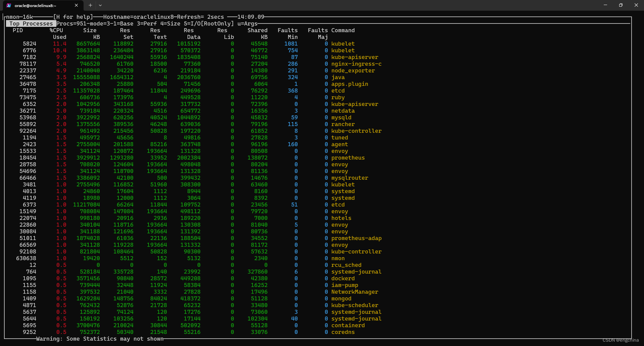Click the node_exporter command

[x=353, y=70]
